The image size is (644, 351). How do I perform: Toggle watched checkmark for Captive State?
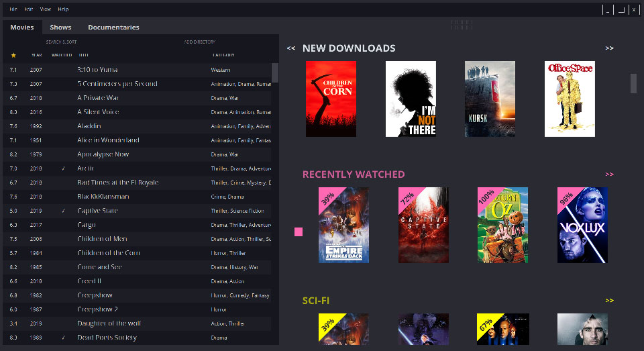(63, 211)
